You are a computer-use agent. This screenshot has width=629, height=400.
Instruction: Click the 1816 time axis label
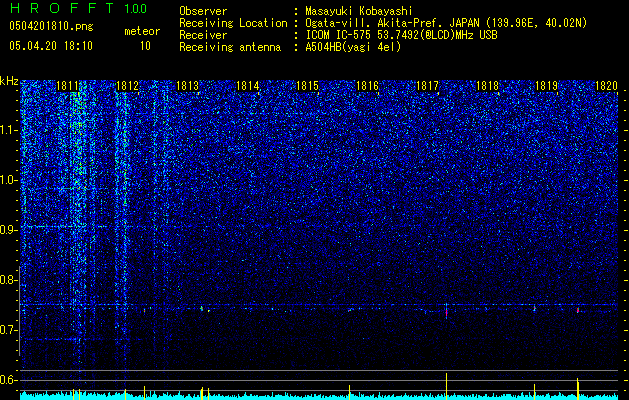coord(367,86)
